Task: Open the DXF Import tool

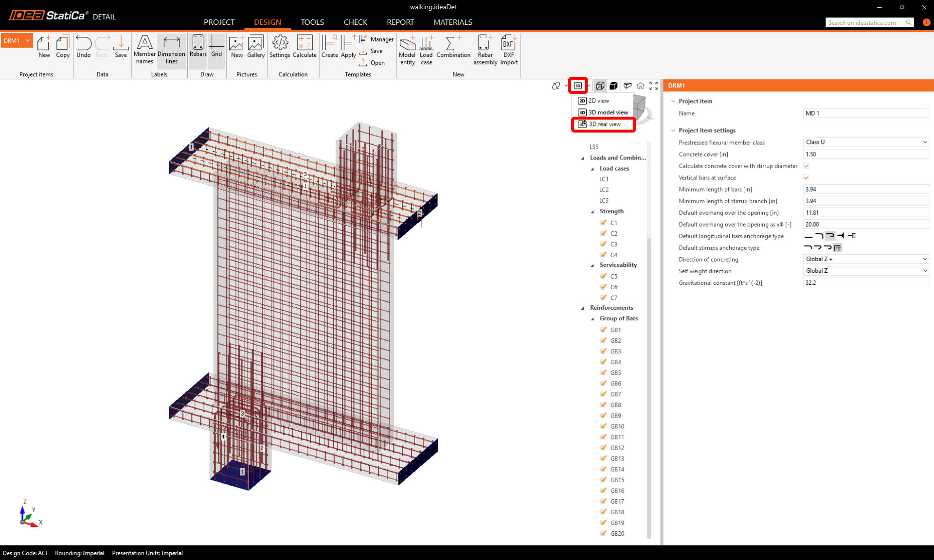Action: pyautogui.click(x=509, y=49)
